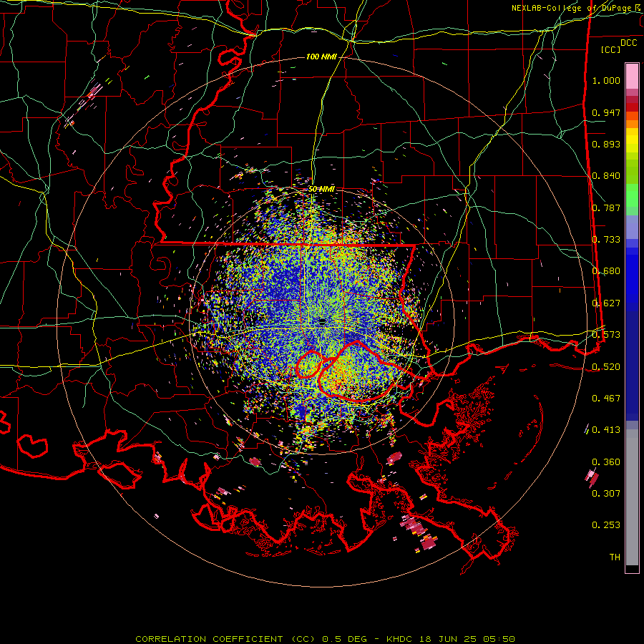Click the black radar site marker at center

click(323, 321)
